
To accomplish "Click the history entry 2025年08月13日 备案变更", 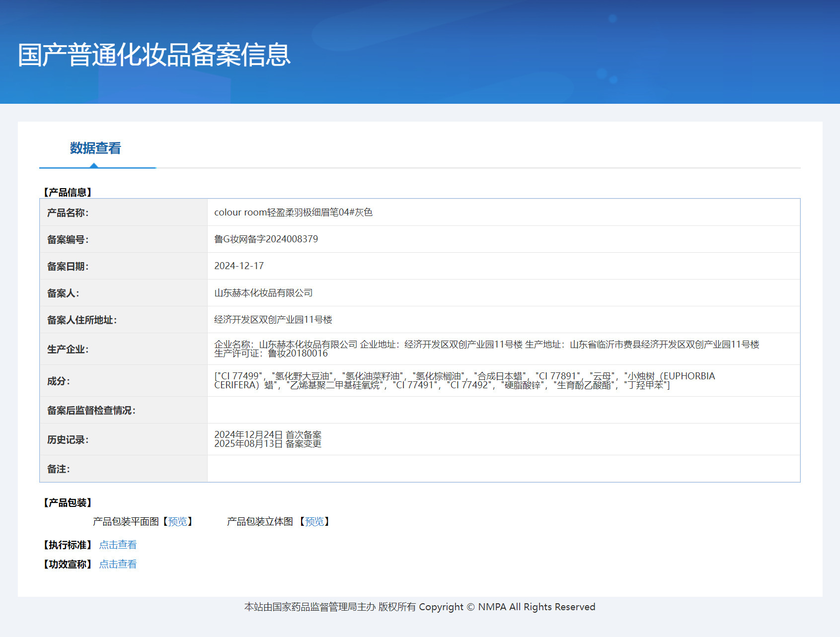I will click(268, 443).
